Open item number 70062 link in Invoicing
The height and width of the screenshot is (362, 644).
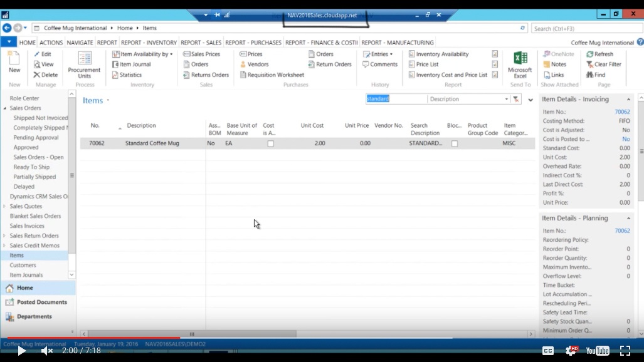(622, 111)
